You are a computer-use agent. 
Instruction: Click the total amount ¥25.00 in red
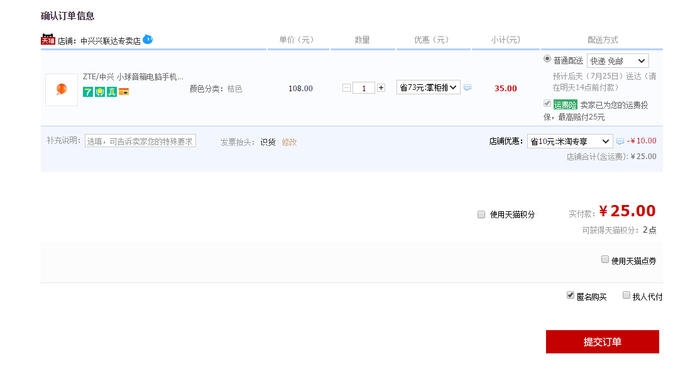[x=627, y=211]
